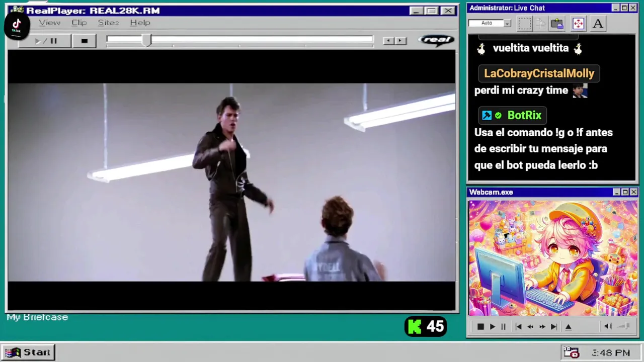Open the Start menu

coord(28,352)
